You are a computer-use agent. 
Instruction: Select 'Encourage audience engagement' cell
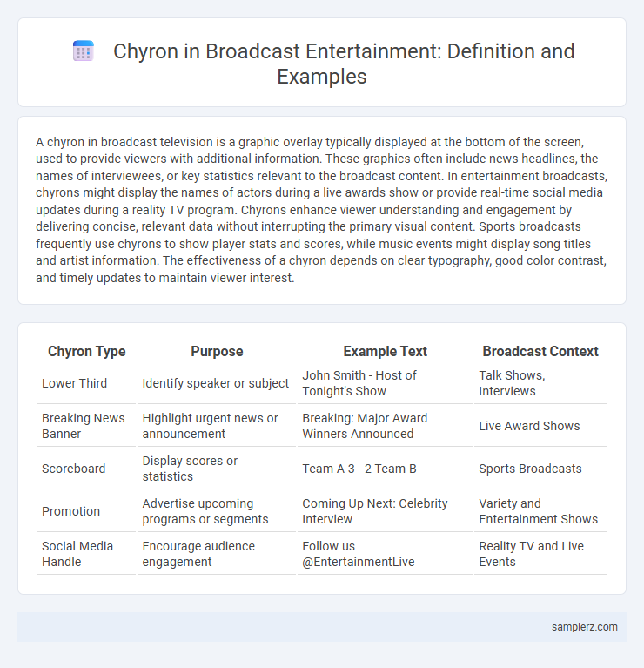217,553
